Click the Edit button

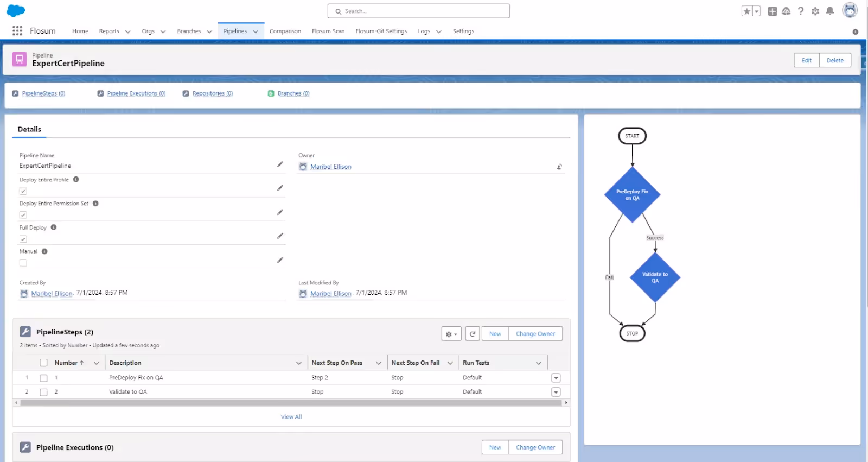point(807,60)
